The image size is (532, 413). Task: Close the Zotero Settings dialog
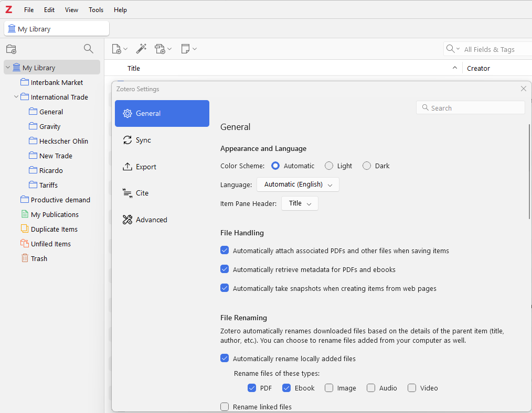coord(523,89)
